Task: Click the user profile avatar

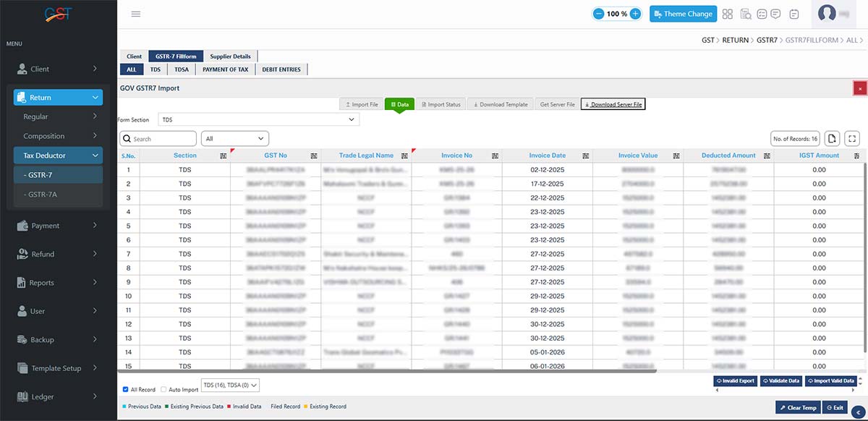Action: [827, 14]
